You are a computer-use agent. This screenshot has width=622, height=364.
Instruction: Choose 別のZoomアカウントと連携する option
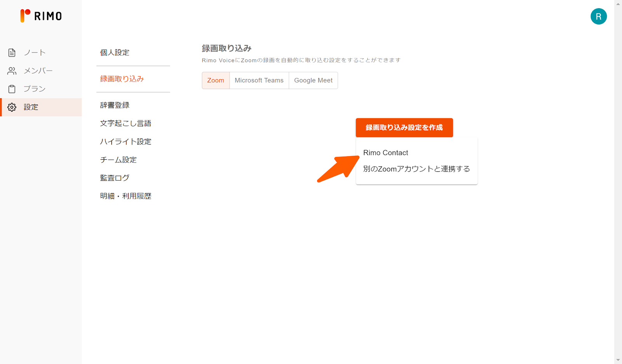pyautogui.click(x=416, y=169)
